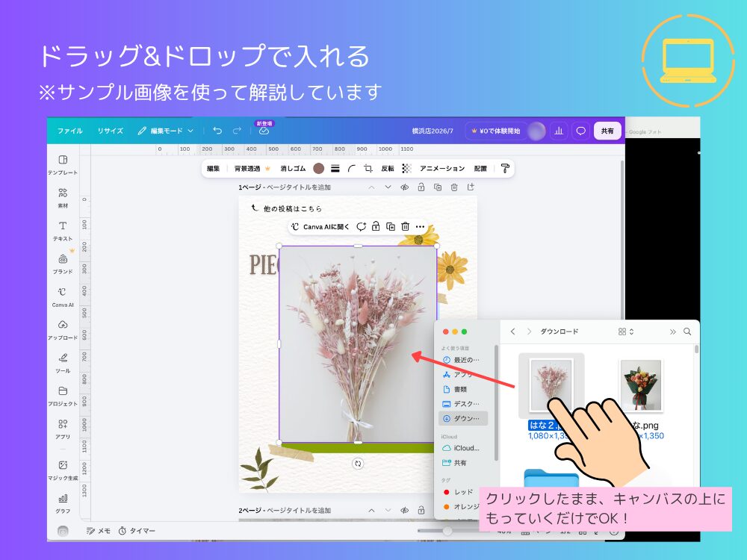
Task: Toggle lock on the selected image
Action: coord(376,227)
